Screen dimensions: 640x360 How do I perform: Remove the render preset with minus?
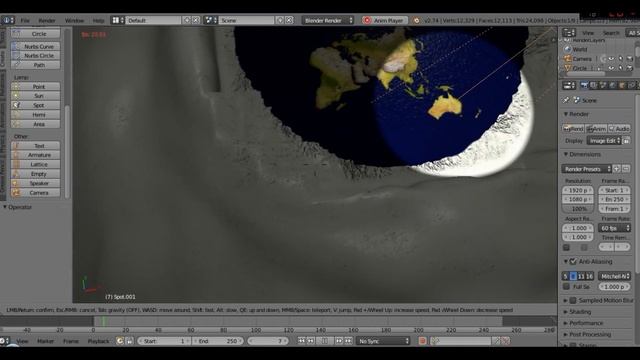tap(626, 169)
